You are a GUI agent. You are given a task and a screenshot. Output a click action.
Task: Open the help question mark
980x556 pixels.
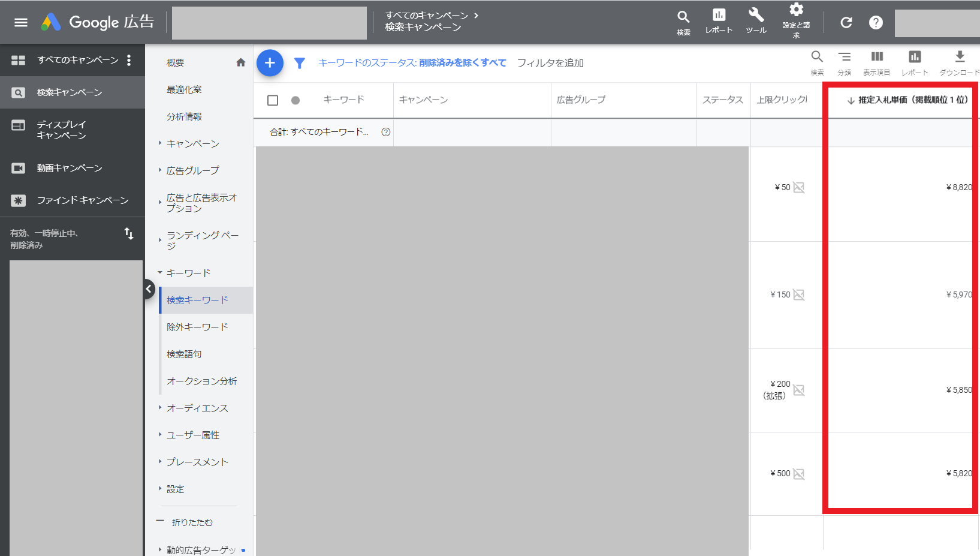coord(876,23)
